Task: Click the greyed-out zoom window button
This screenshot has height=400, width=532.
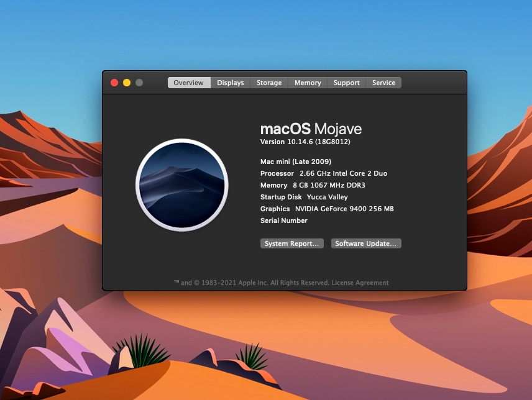Action: point(139,83)
